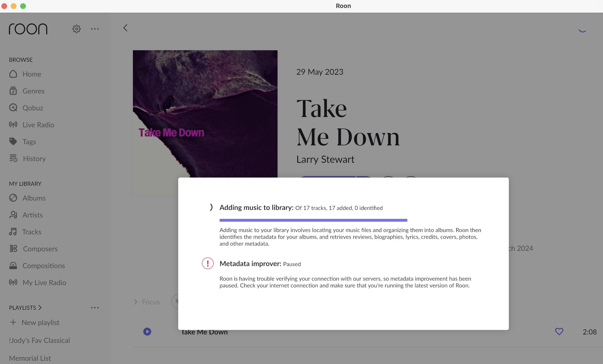
Task: Favorite Take Me Down with heart icon
Action: click(x=559, y=331)
